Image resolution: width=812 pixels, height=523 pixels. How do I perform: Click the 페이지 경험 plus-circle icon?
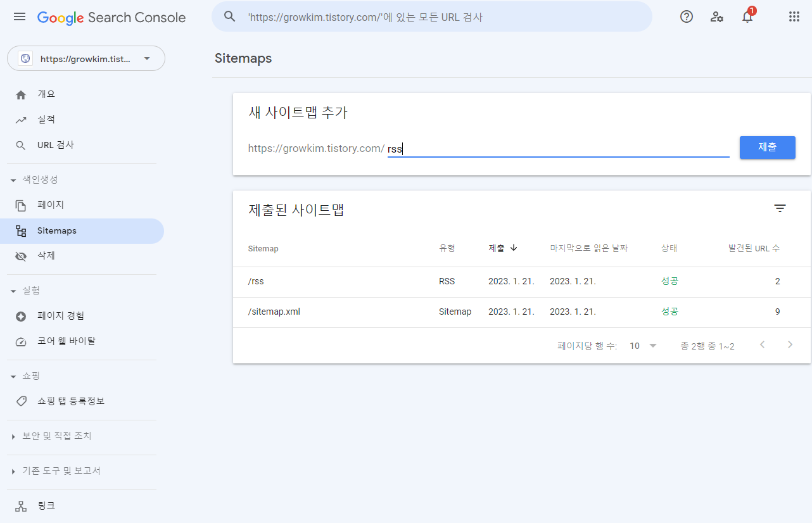21,316
